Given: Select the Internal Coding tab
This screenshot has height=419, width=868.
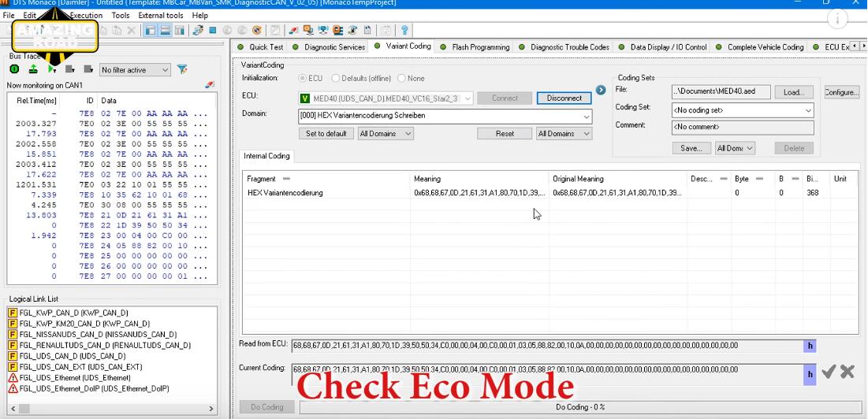Looking at the screenshot, I should pyautogui.click(x=266, y=157).
